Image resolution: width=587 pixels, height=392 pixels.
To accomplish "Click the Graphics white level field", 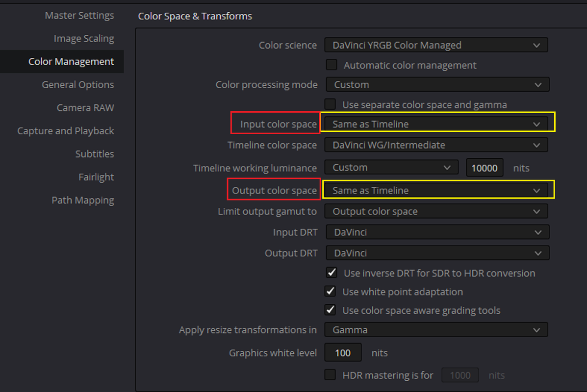I will click(x=343, y=353).
